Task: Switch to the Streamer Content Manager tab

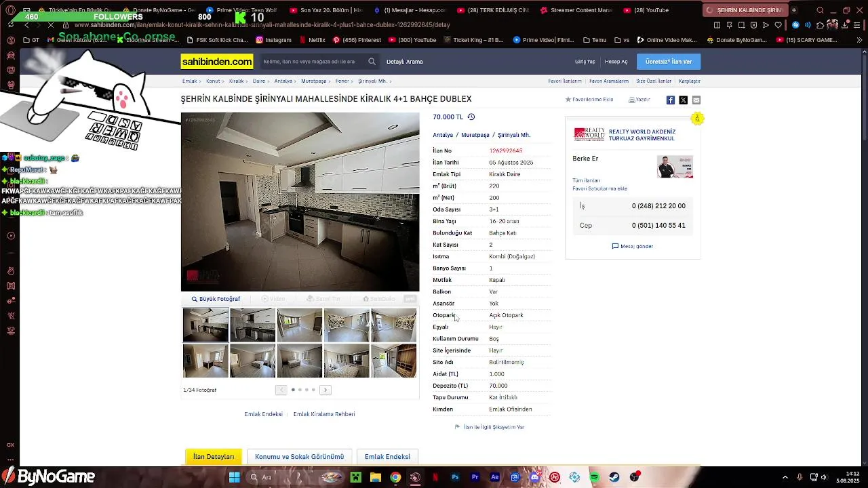Action: (576, 10)
